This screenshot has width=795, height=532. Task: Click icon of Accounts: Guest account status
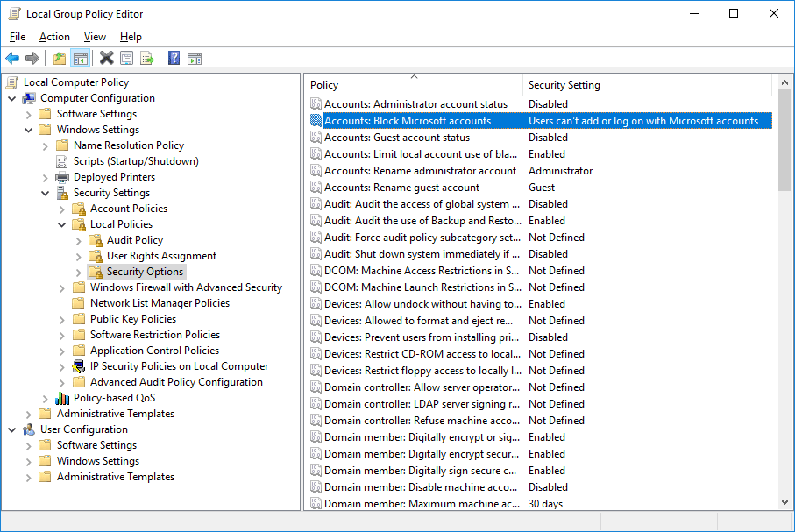click(x=316, y=138)
